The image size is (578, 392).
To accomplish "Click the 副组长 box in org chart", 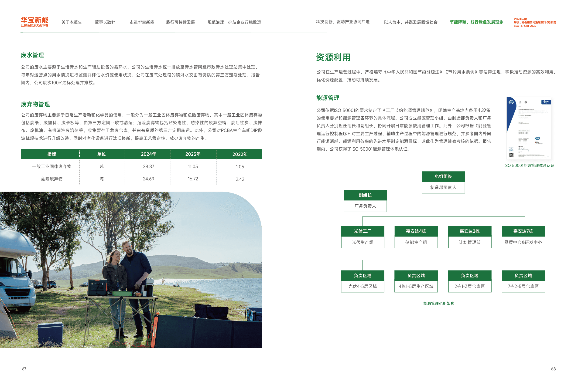I will (365, 195).
